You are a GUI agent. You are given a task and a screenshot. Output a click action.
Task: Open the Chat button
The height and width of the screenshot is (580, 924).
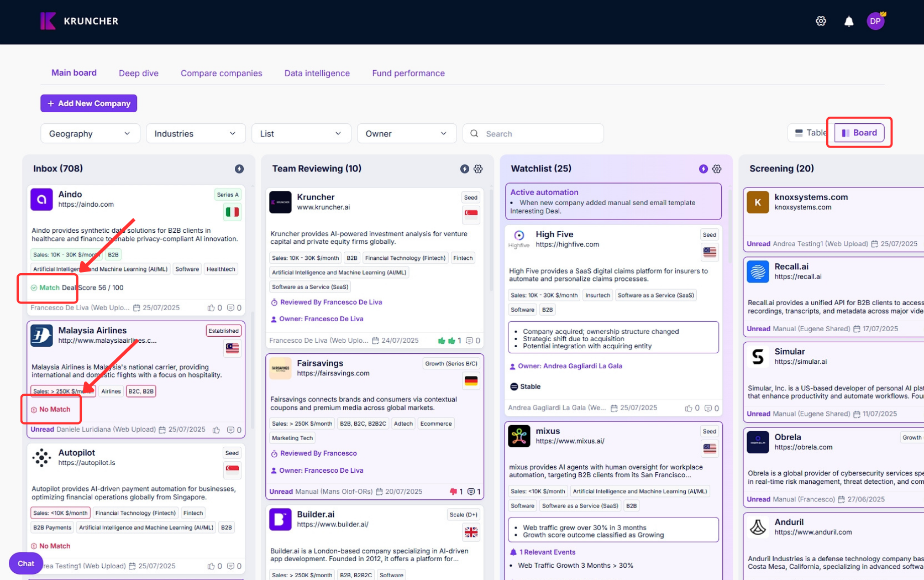[x=26, y=563]
